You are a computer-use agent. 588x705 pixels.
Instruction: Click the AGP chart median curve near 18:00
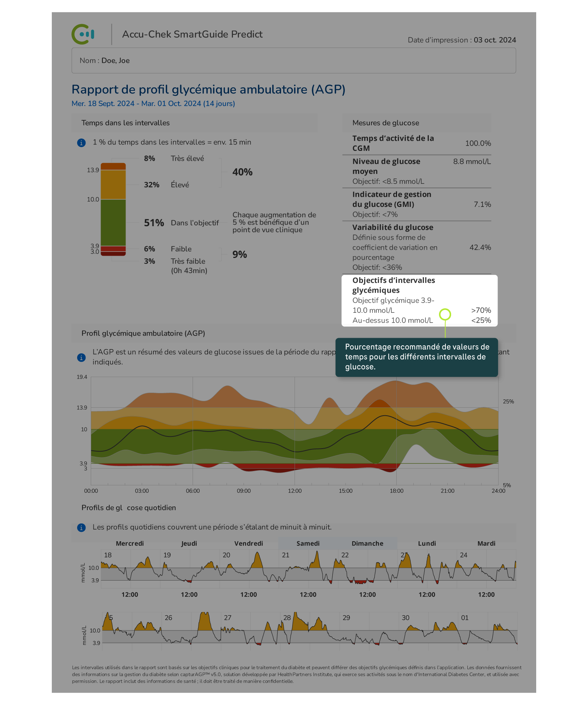coord(396,419)
